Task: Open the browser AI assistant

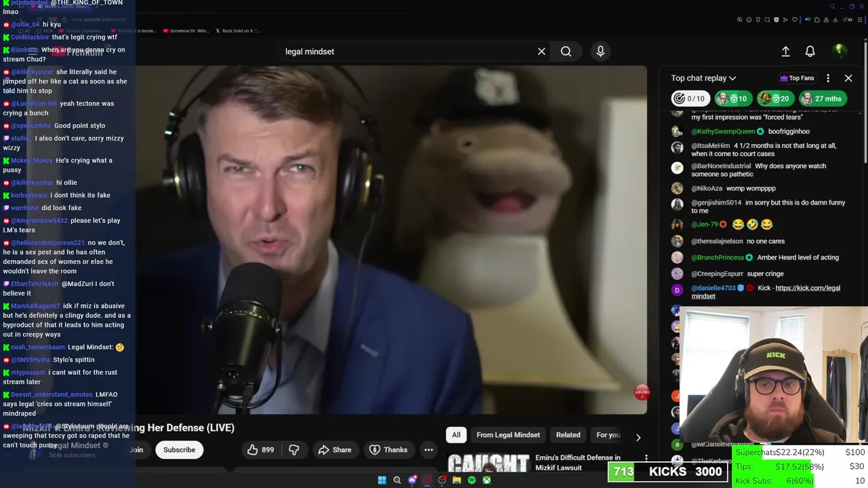Action: click(x=848, y=20)
